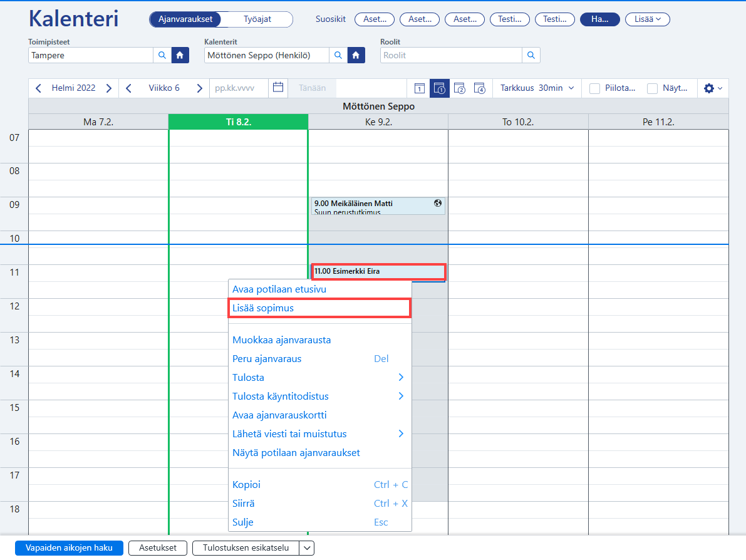Click the home icon beside Kalenterit field
This screenshot has height=560, width=746.
point(356,55)
